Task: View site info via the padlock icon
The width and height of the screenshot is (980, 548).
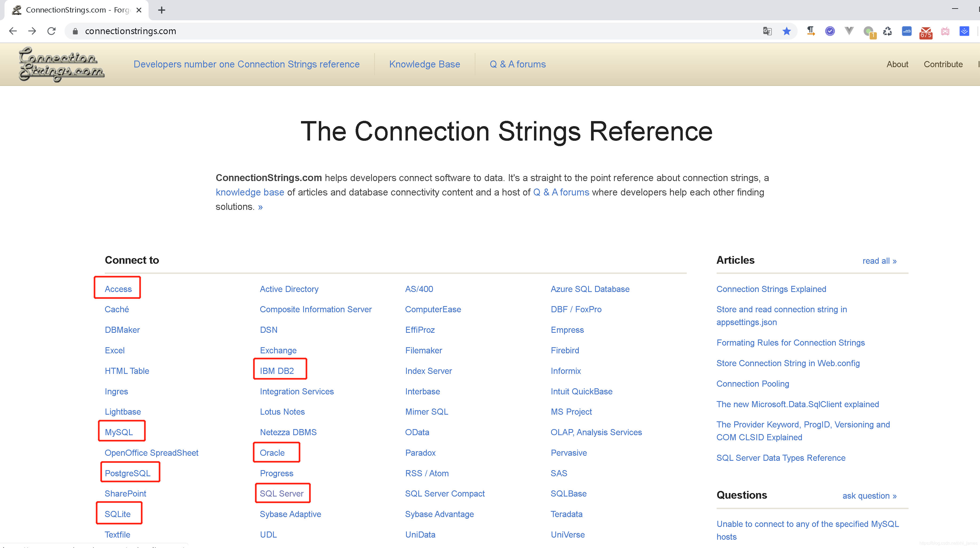Action: pos(75,31)
